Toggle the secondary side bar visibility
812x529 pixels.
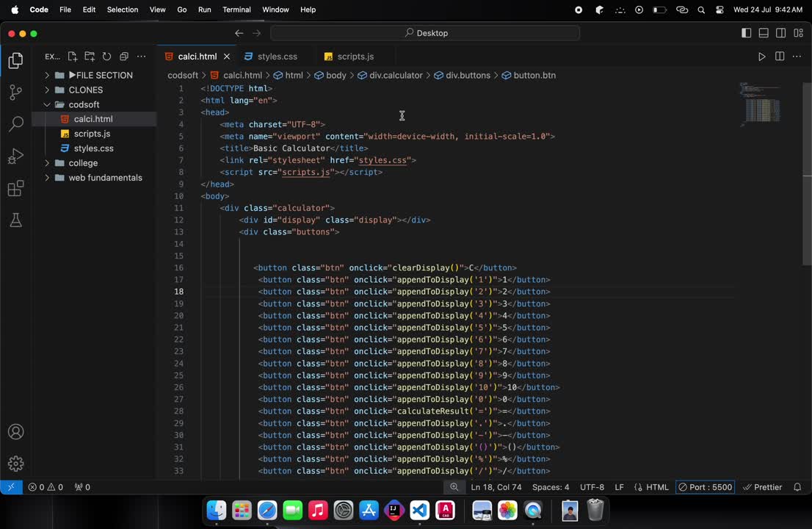[781, 33]
